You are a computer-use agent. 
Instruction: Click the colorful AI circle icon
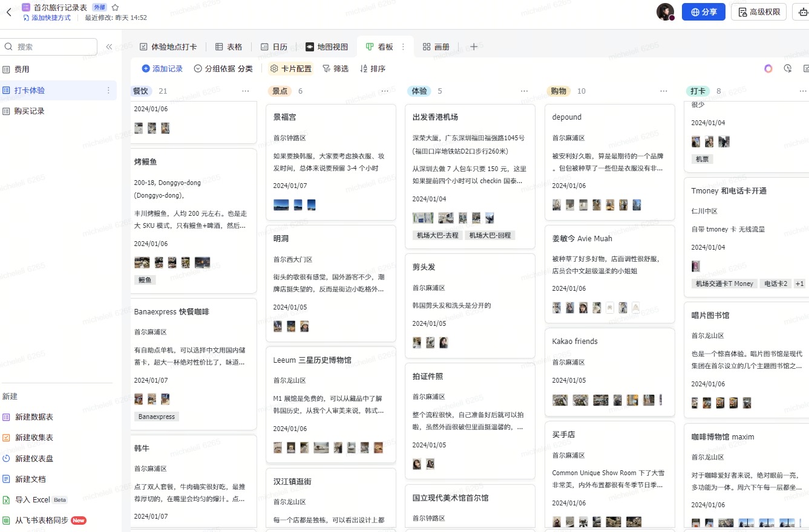tap(768, 68)
